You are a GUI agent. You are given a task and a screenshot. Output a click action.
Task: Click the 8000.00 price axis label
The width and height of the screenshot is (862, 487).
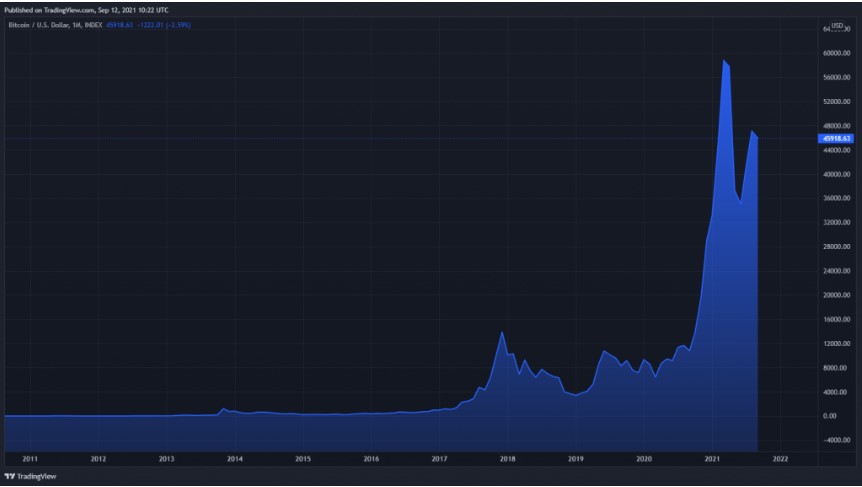coord(837,368)
